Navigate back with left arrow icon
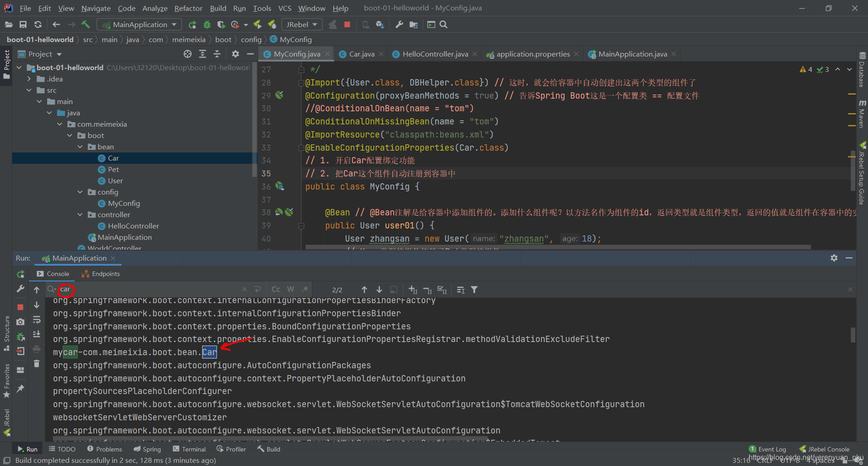The image size is (868, 466). tap(56, 24)
